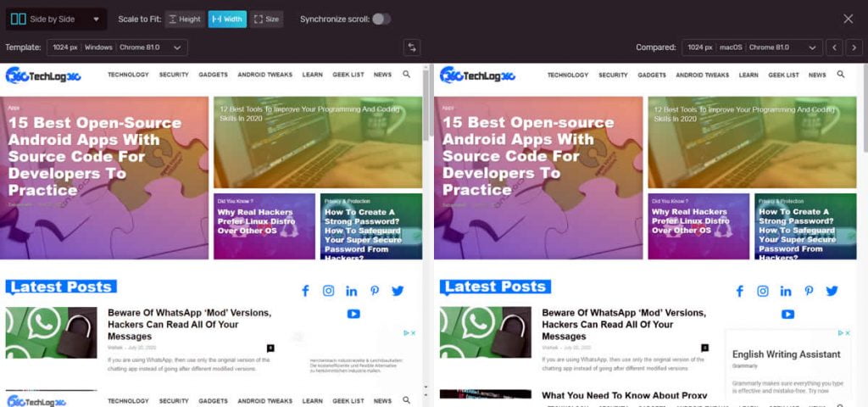Open search in the left page header
Screen dimensions: 868x407
(407, 75)
